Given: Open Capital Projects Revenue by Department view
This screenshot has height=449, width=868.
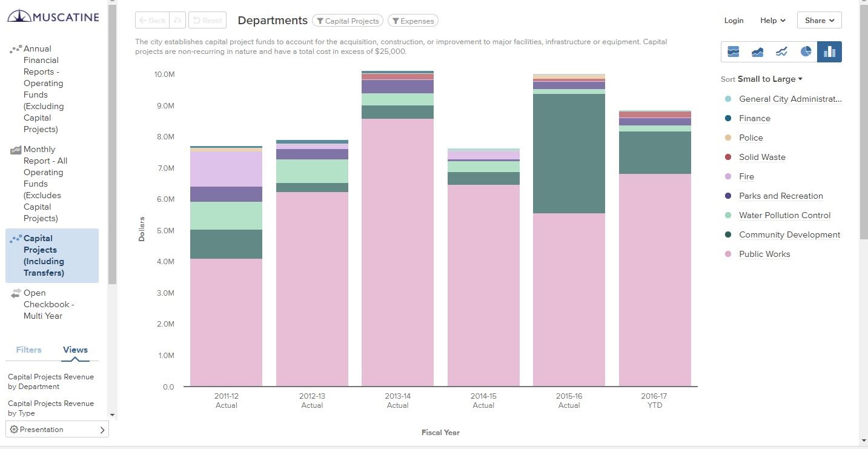Looking at the screenshot, I should coord(51,381).
